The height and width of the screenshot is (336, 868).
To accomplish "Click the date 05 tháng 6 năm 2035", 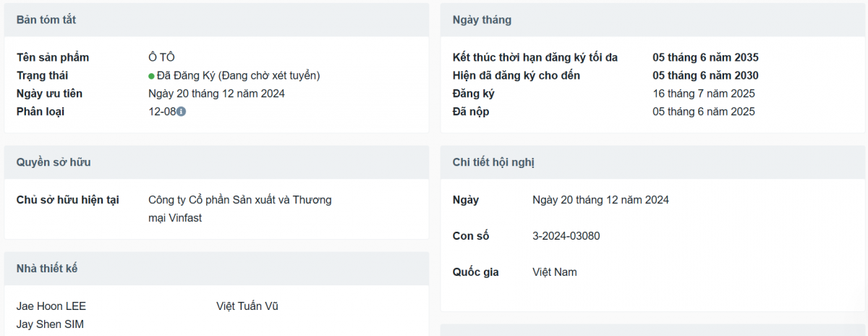I will pos(705,57).
